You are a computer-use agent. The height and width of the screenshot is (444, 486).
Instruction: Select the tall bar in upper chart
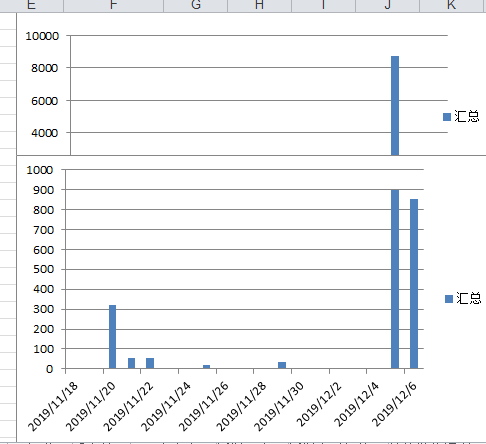[395, 106]
